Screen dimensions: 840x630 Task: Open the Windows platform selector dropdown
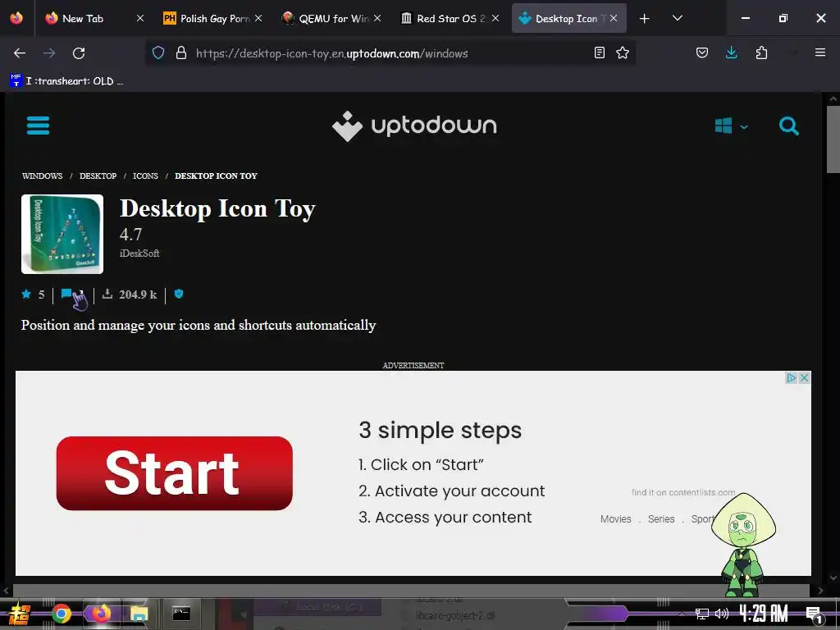coord(731,126)
